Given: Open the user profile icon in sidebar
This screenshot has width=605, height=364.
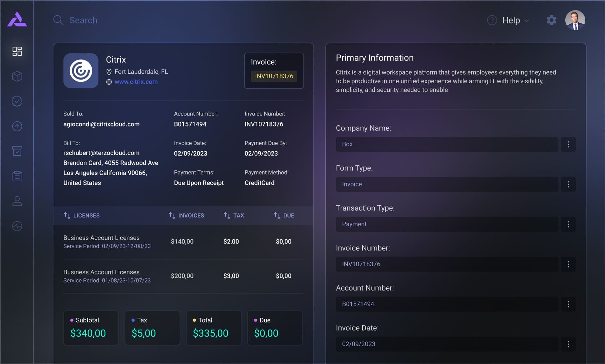Looking at the screenshot, I should (17, 201).
